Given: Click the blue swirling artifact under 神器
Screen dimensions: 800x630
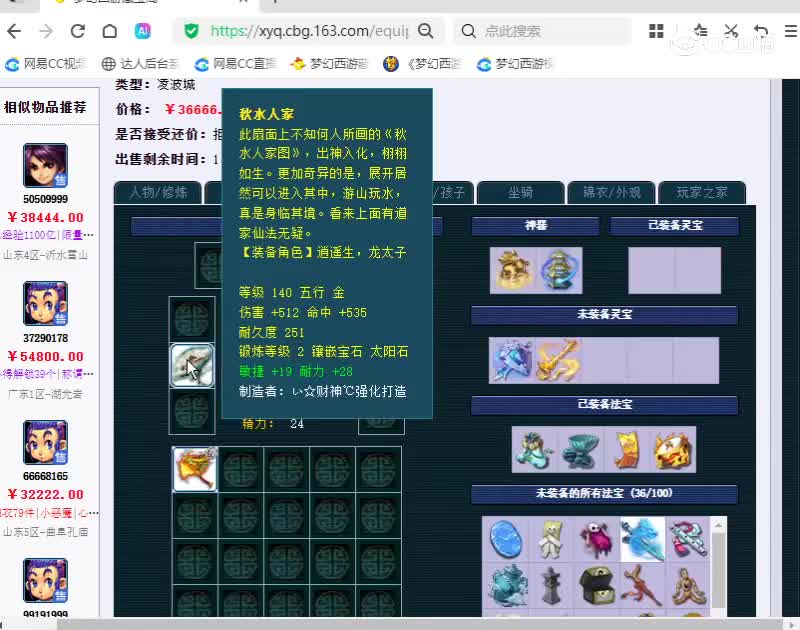Looking at the screenshot, I should pyautogui.click(x=559, y=270).
